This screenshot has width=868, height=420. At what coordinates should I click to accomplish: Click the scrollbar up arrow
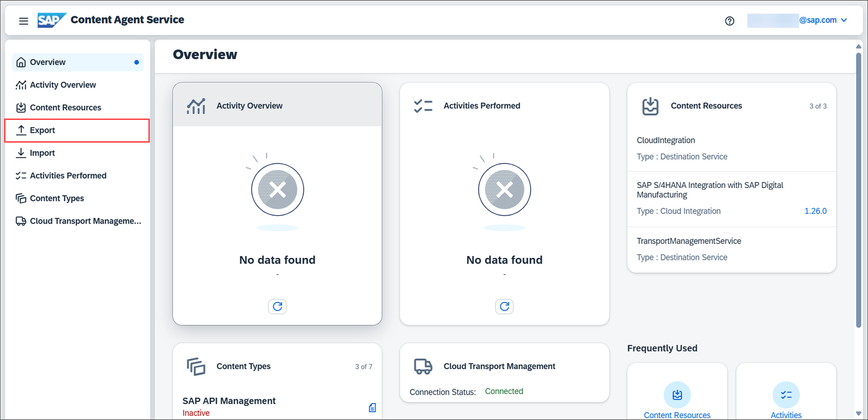point(859,46)
